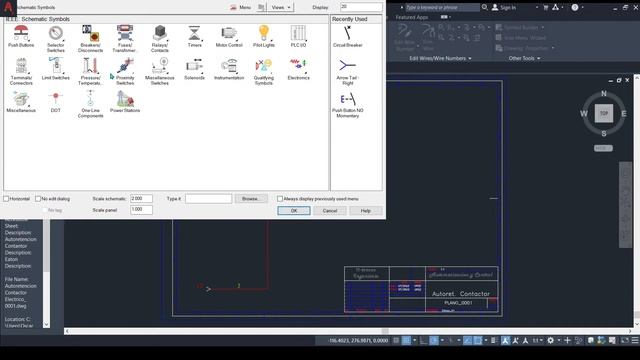Insert recent Push Button NO Momentary

[x=347, y=104]
